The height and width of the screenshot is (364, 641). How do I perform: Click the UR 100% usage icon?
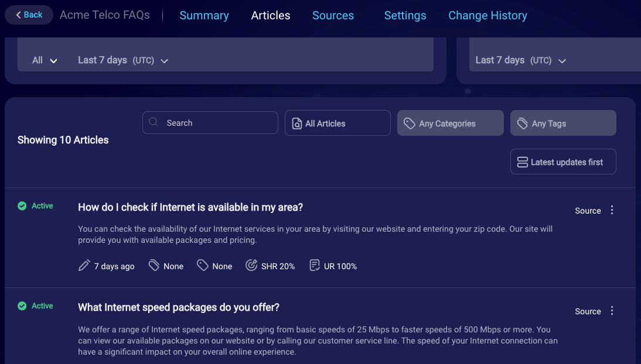coord(315,266)
